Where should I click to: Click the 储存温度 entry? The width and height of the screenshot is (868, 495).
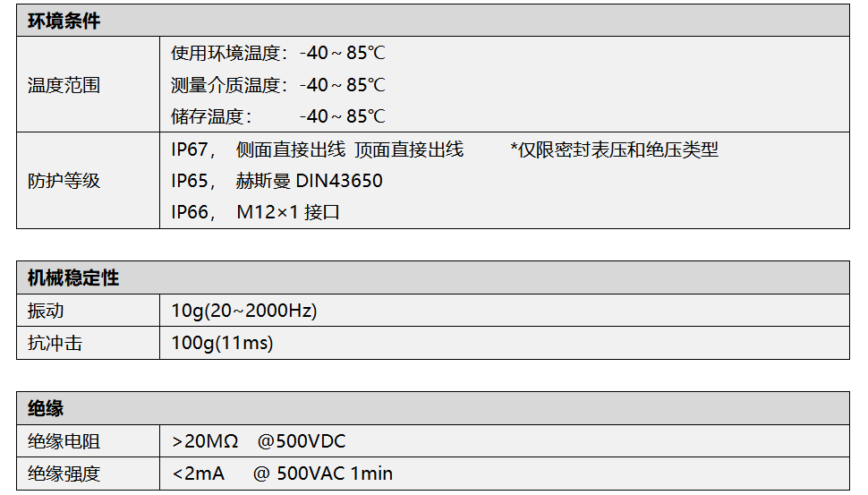click(x=278, y=116)
